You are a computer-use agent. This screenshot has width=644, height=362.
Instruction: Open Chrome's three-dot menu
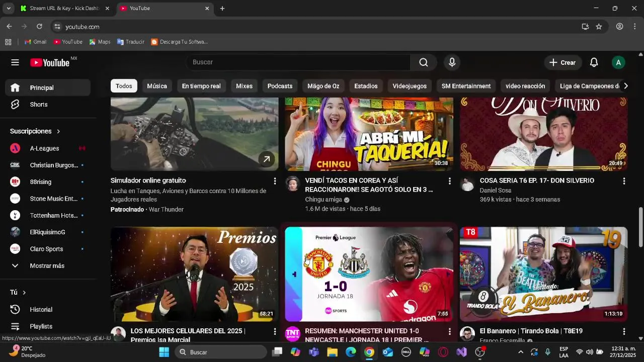click(x=634, y=27)
